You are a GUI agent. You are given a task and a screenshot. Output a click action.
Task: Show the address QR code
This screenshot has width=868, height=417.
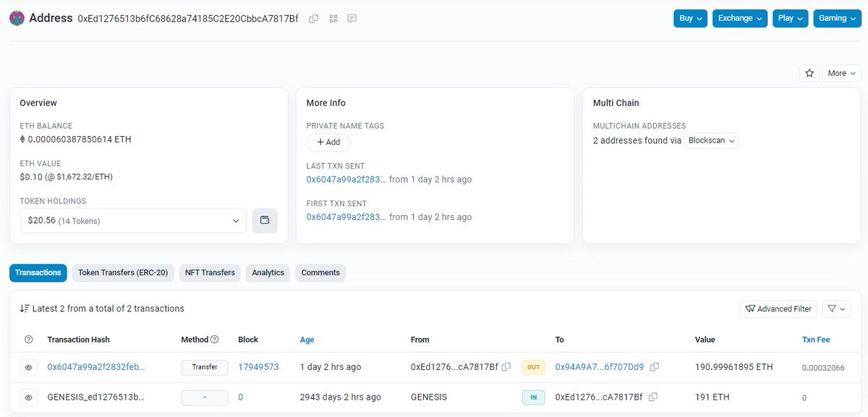(333, 19)
